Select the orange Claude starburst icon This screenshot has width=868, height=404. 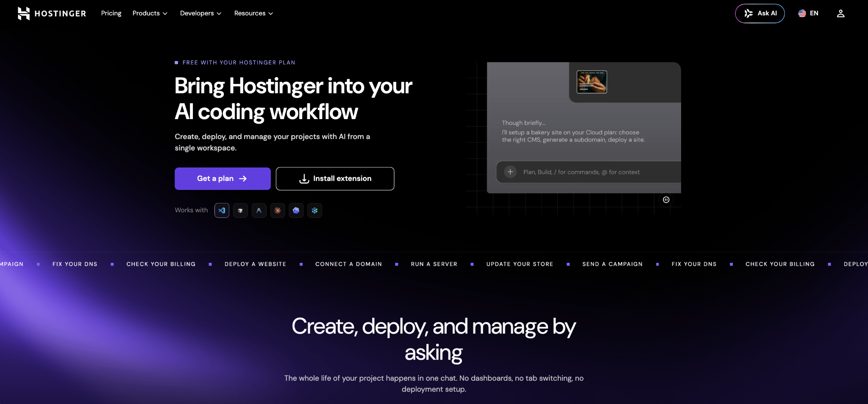(x=278, y=210)
